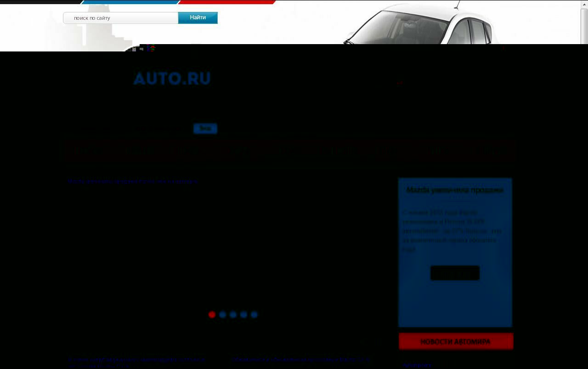The height and width of the screenshot is (369, 588).
Task: Click the blue 'Найти' search button
Action: (198, 18)
